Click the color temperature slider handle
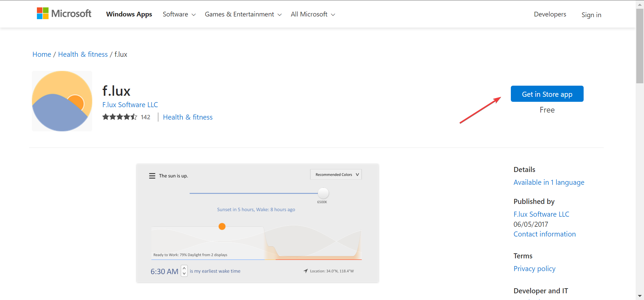This screenshot has width=644, height=300. coord(323,193)
